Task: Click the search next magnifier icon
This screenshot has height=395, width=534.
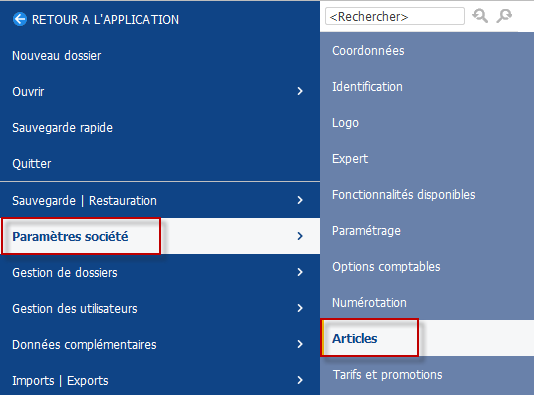Action: pos(504,16)
